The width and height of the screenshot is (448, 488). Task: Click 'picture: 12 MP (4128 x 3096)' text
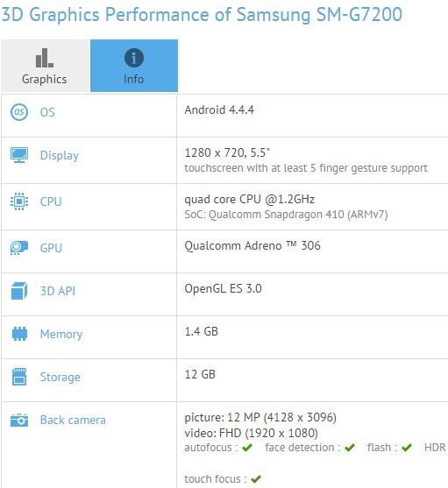[x=260, y=417]
